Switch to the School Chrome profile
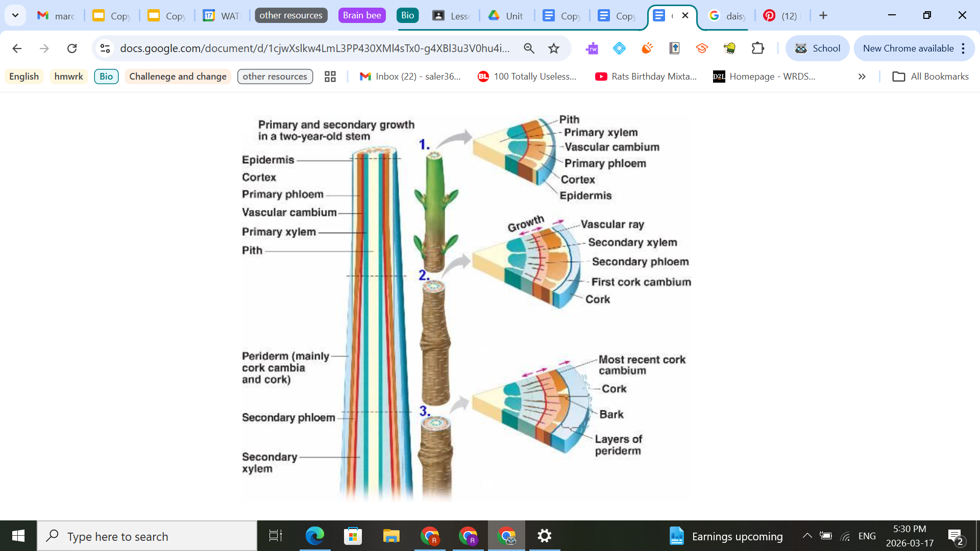 click(817, 48)
